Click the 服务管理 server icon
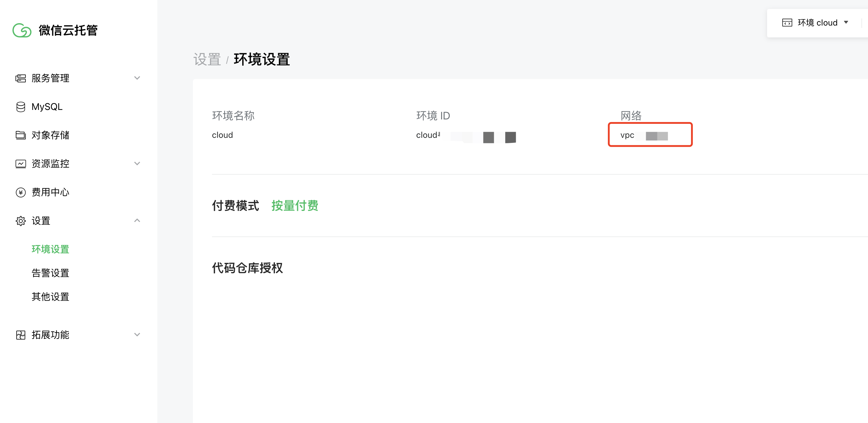Image resolution: width=868 pixels, height=423 pixels. click(20, 78)
